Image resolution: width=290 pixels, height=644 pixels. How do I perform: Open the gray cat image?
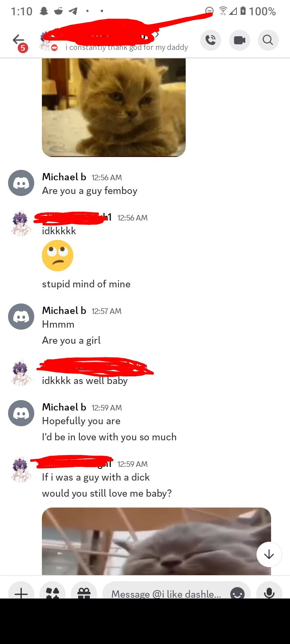(156, 541)
